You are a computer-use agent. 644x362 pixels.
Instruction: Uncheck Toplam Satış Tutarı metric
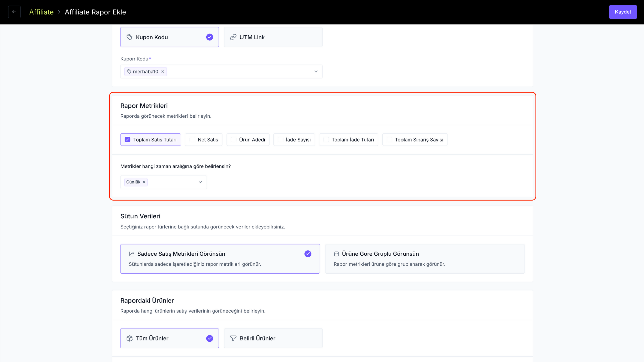[x=128, y=140]
